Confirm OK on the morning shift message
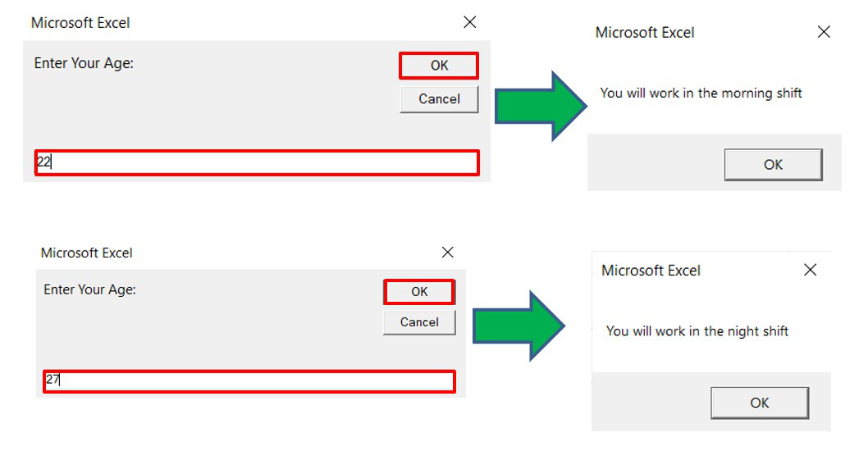The image size is (868, 451). coord(774,165)
